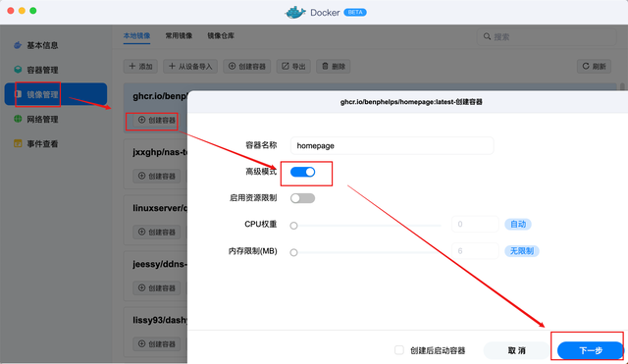Image resolution: width=628 pixels, height=364 pixels.
Task: Select 容器管理 sidebar icon
Action: (x=18, y=70)
